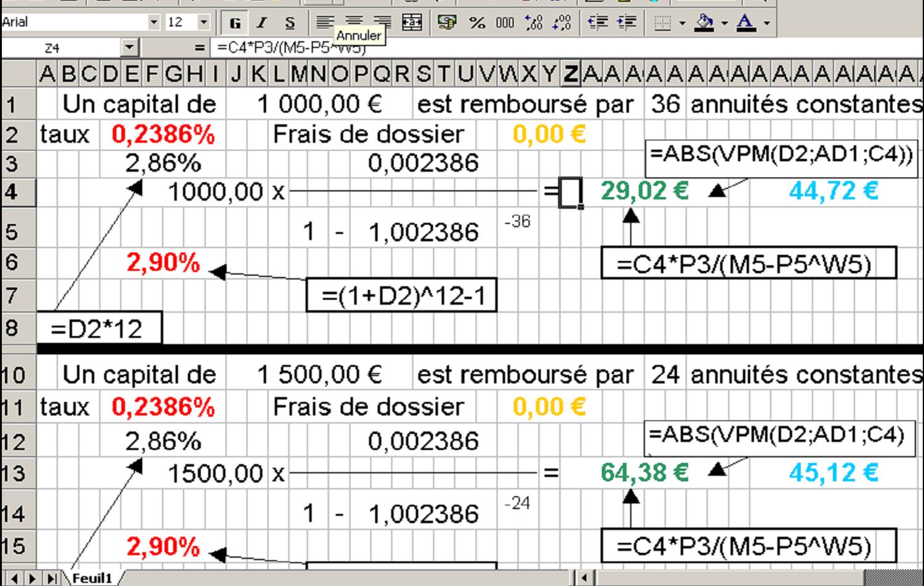This screenshot has width=924, height=586.
Task: Select row 4 header
Action: point(18,191)
